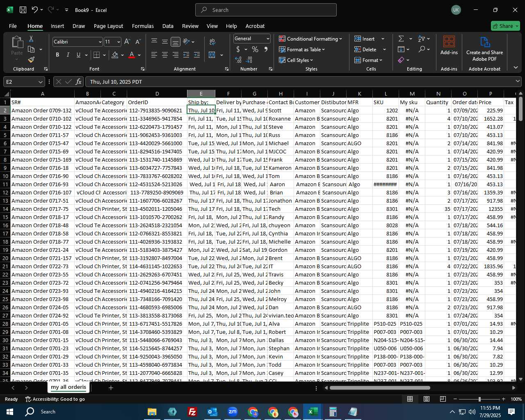525x420 pixels.
Task: Click the Insert Function fx icon
Action: (x=79, y=82)
